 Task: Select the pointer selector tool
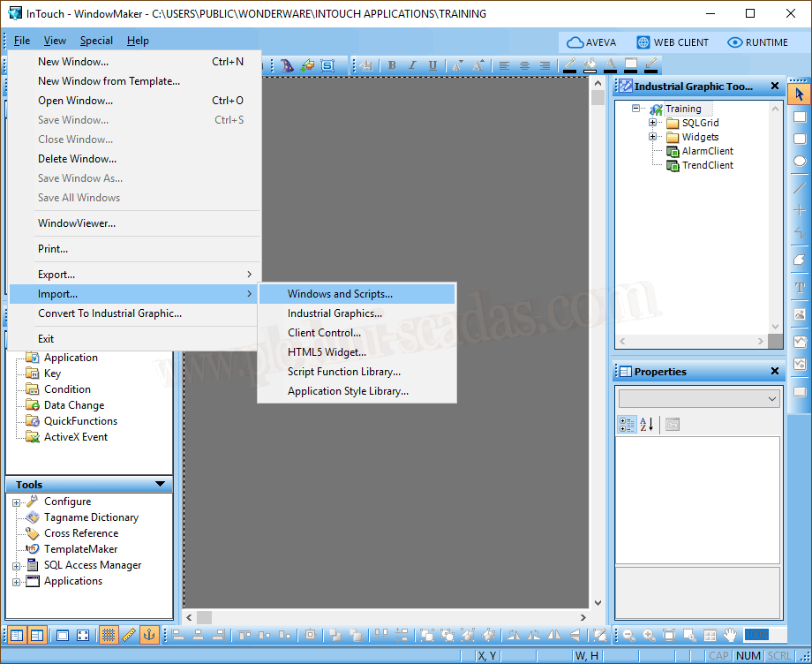point(800,94)
